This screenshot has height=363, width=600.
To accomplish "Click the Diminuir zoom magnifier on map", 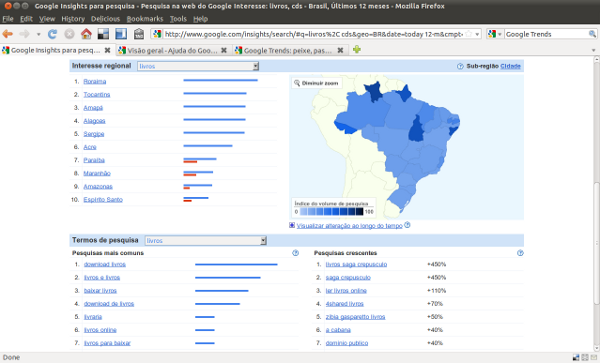I will click(297, 83).
